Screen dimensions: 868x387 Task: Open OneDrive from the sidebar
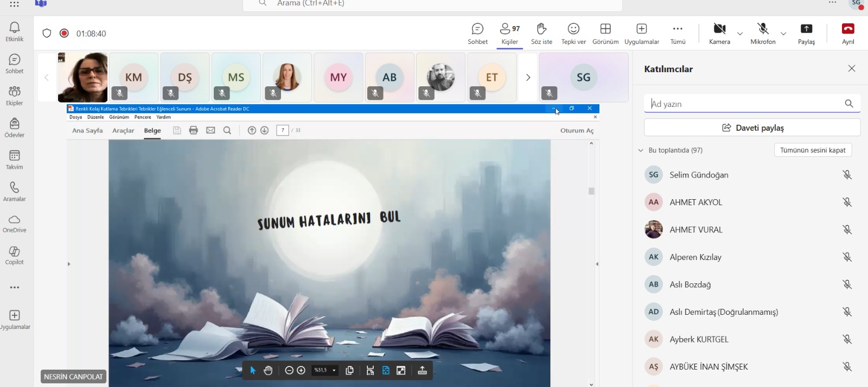click(15, 223)
